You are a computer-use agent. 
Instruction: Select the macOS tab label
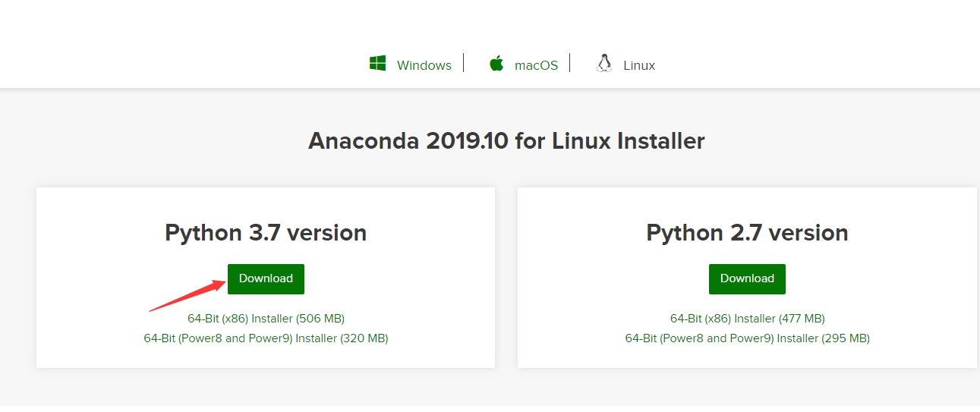536,65
